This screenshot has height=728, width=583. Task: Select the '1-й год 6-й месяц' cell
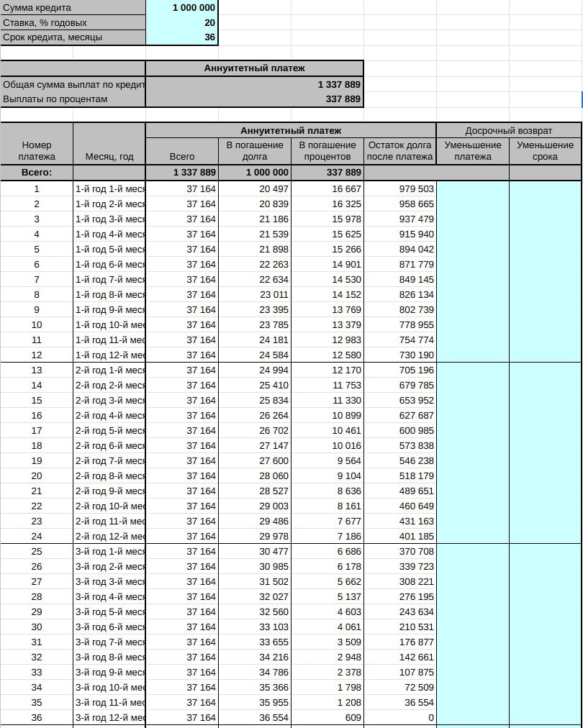coord(109,264)
